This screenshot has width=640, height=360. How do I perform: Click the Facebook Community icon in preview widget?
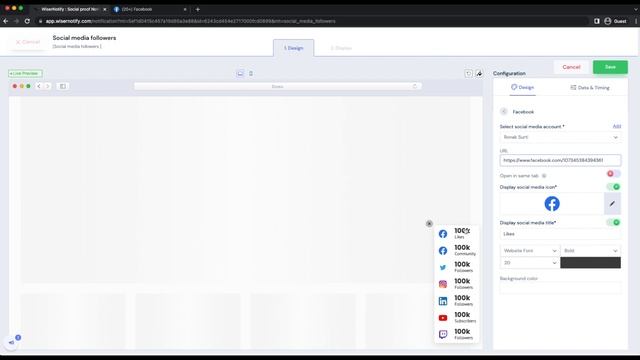[x=443, y=251]
